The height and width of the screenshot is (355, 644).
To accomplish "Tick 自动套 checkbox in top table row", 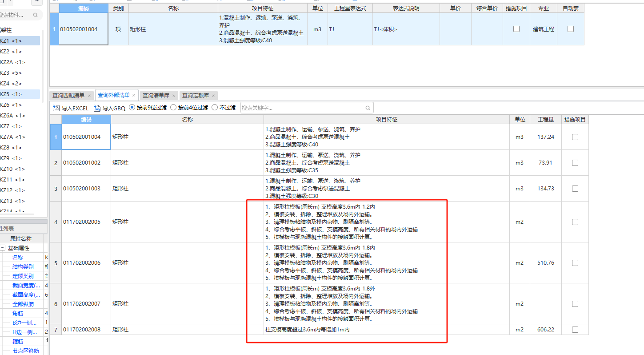I will (571, 29).
